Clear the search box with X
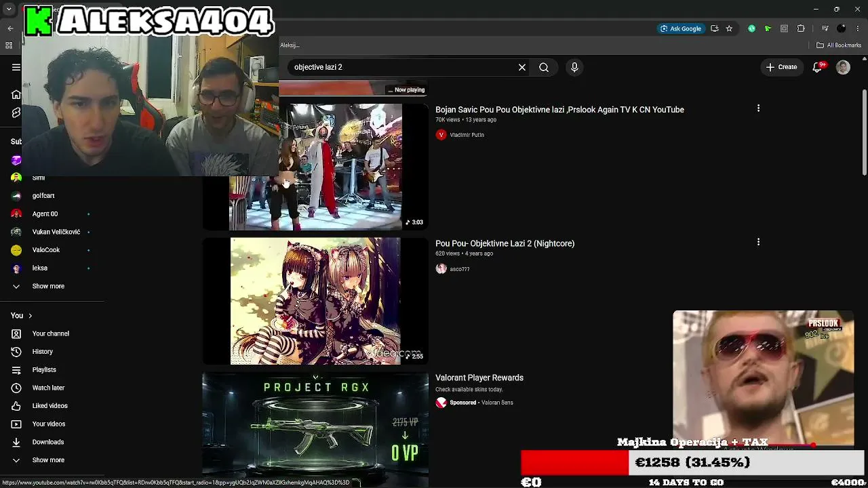This screenshot has width=868, height=488. tap(522, 67)
